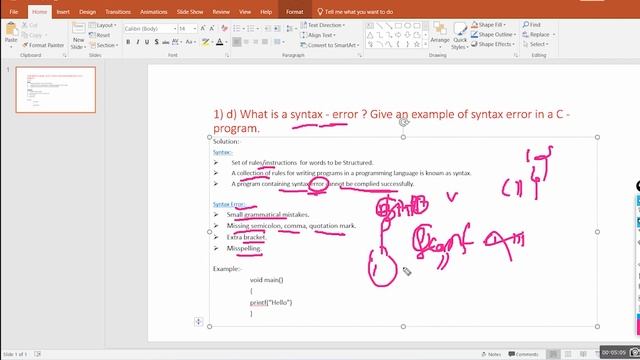
Task: Select the Oval shape
Action: click(407, 26)
